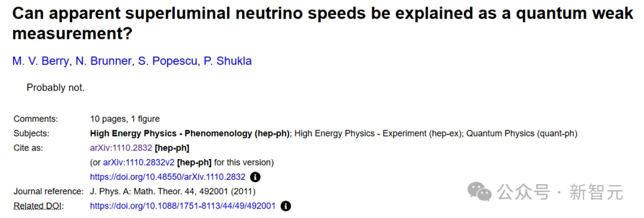The width and height of the screenshot is (644, 218).
Task: Click the Quantum Physics (quant-ph) subject
Action: (x=522, y=133)
